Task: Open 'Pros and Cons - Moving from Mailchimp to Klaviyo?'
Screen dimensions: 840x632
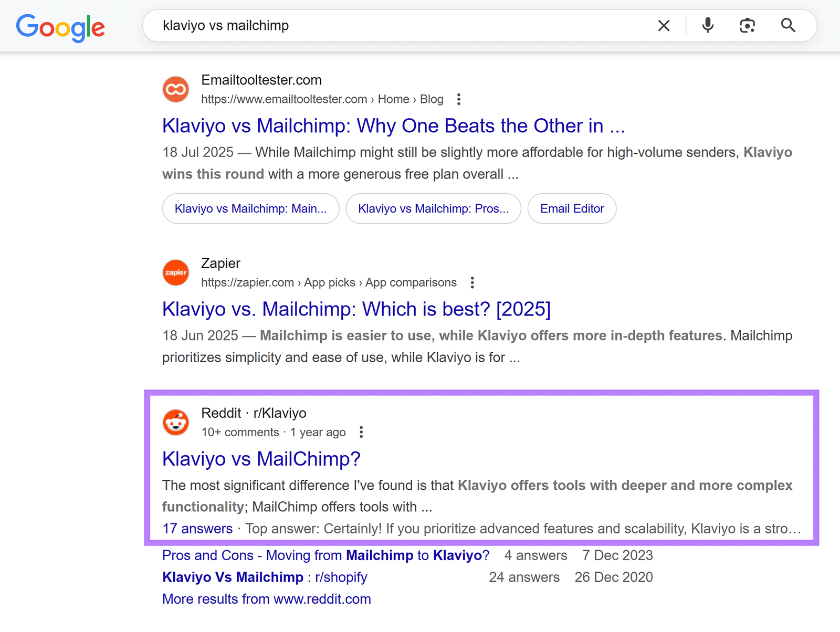Action: point(325,555)
